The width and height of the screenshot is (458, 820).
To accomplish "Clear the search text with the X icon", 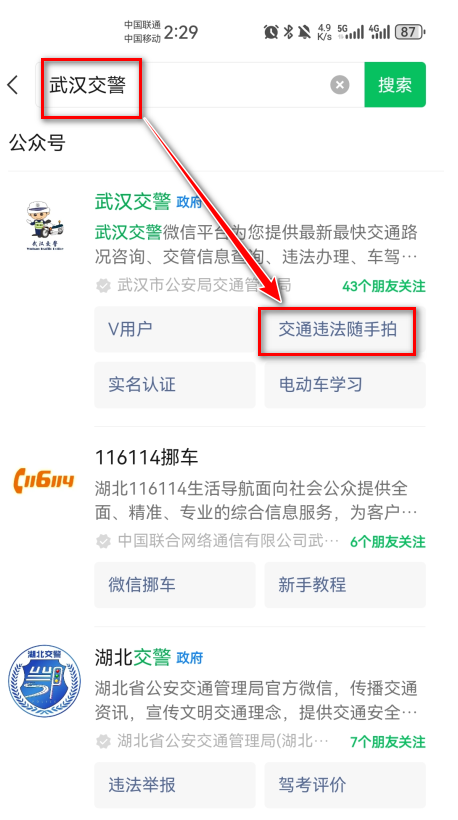I will 340,85.
